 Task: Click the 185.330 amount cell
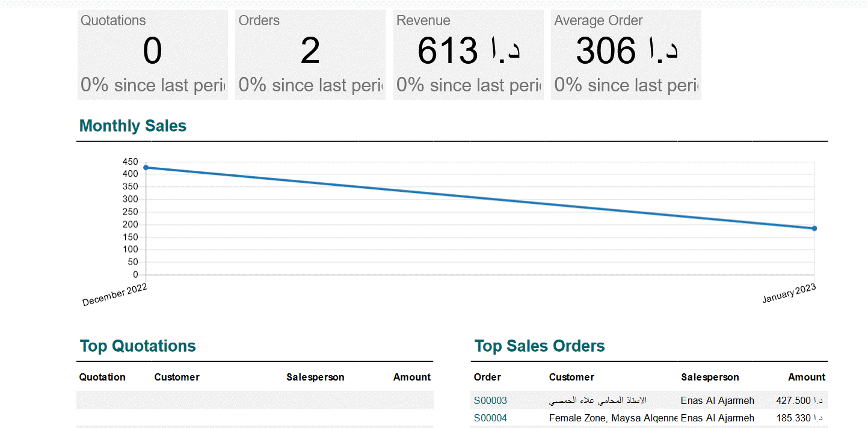click(799, 418)
